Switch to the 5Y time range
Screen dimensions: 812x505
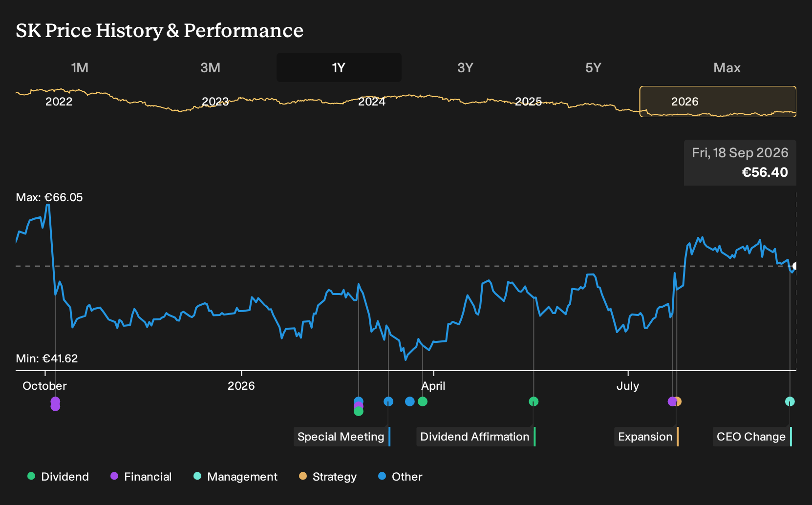(x=593, y=67)
